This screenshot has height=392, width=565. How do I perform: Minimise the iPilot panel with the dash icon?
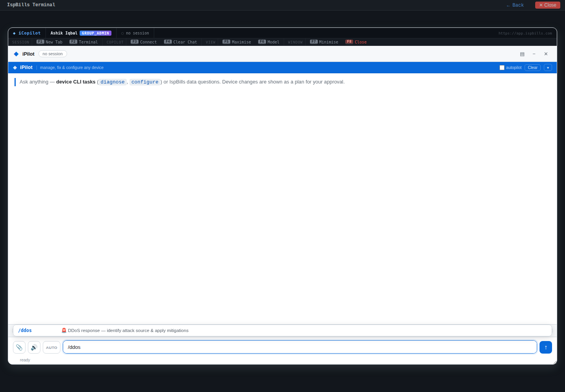[x=534, y=54]
